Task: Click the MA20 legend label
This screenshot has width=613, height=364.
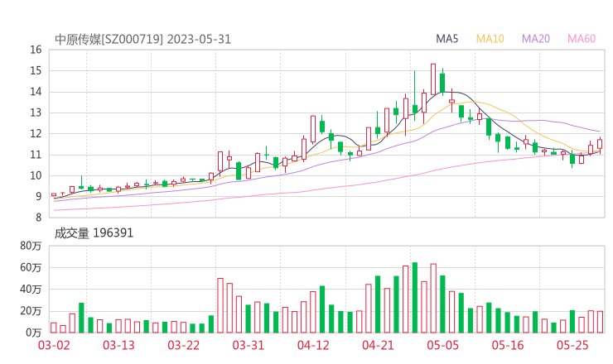Action: tap(536, 39)
